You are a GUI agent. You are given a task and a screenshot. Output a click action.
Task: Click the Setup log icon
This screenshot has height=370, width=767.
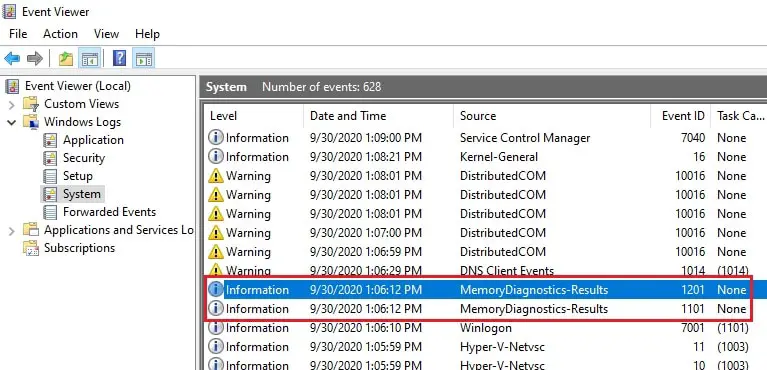(50, 176)
